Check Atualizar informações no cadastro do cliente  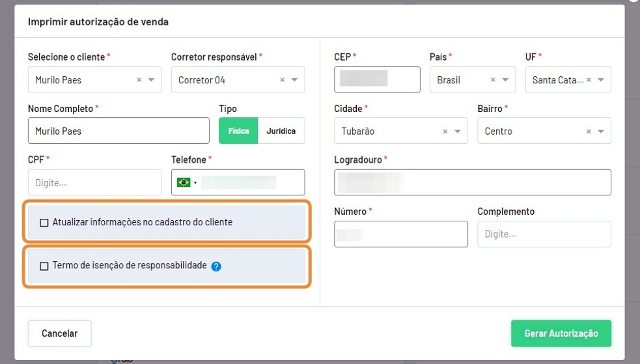(44, 223)
